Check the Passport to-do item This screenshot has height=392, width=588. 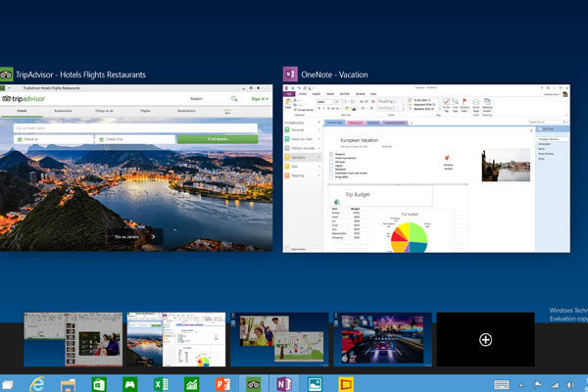(x=331, y=154)
